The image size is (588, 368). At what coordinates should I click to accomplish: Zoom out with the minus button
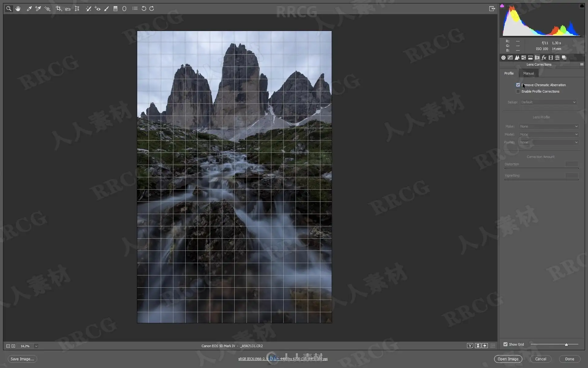pos(8,346)
